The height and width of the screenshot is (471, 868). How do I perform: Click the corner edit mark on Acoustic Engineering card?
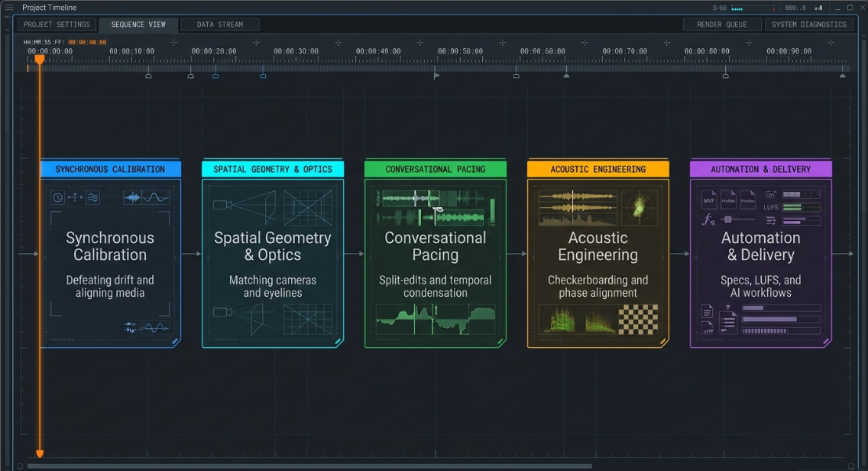point(663,341)
